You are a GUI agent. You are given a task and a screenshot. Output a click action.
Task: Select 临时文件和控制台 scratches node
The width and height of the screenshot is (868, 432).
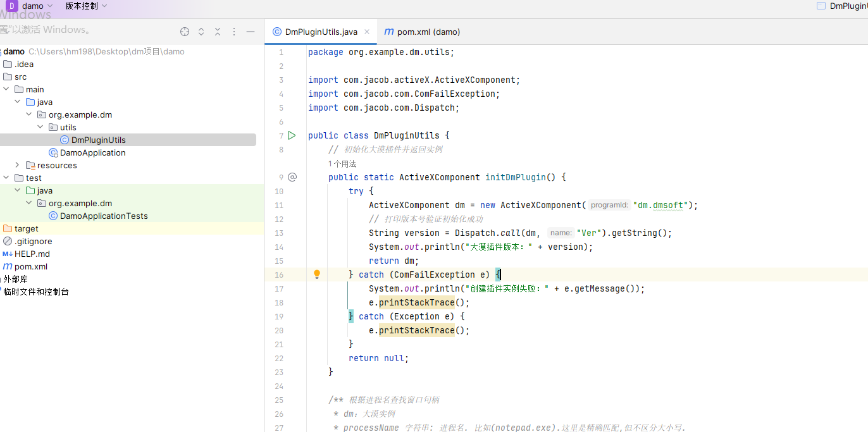click(36, 292)
